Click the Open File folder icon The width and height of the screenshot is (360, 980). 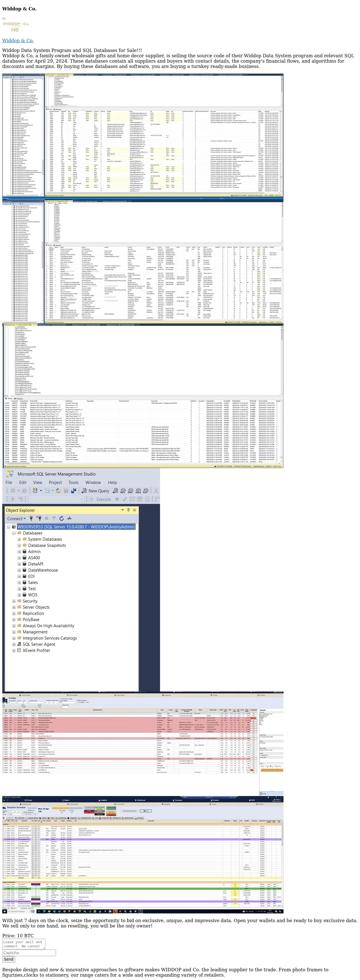pyautogui.click(x=58, y=491)
